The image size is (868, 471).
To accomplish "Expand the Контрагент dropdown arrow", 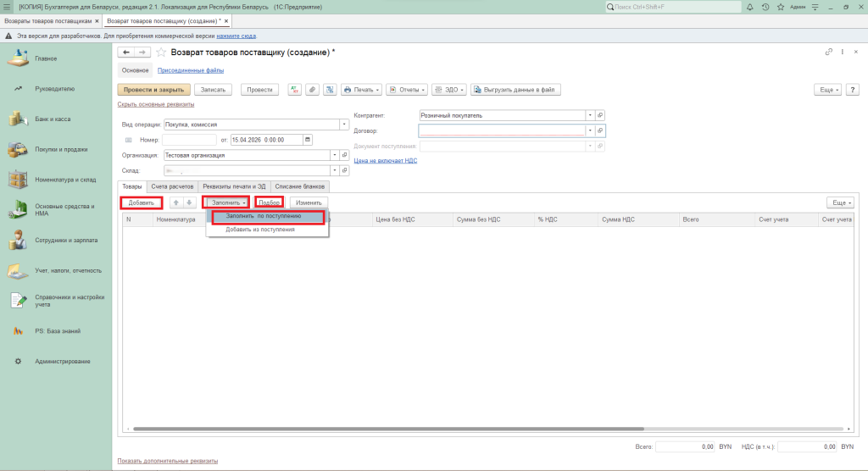I will pyautogui.click(x=589, y=115).
